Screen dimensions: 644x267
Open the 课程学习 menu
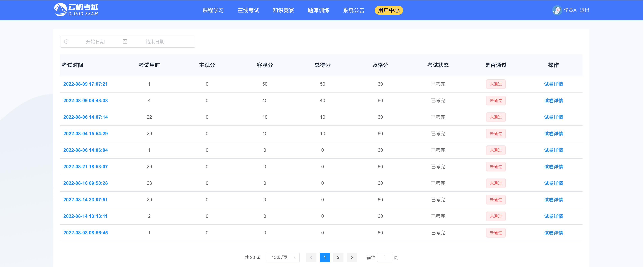click(213, 10)
